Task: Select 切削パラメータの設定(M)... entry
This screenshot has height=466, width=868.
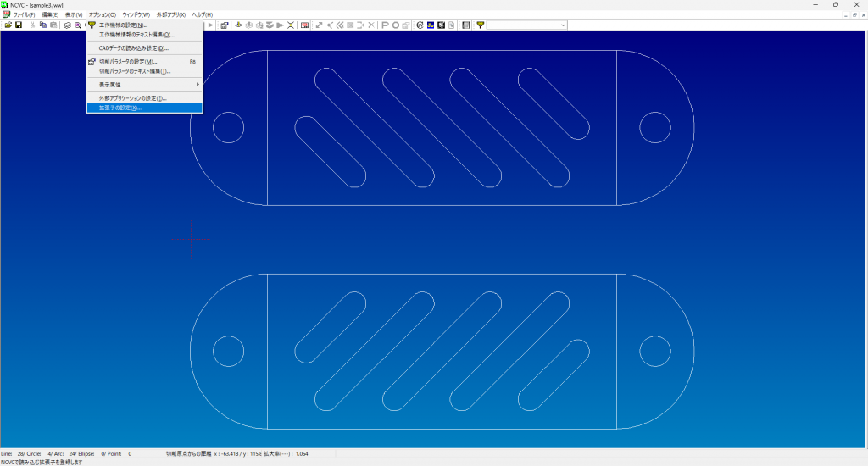Action: 144,62
